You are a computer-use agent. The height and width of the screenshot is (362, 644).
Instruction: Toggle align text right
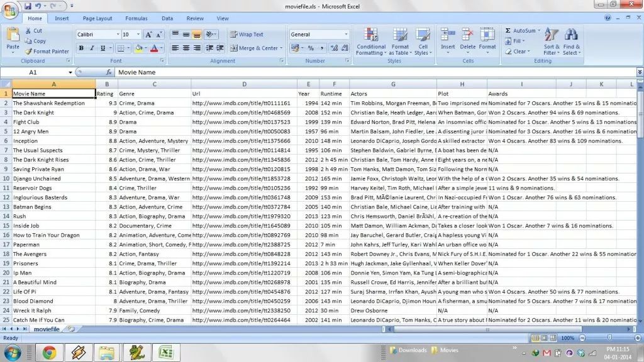[x=197, y=48]
